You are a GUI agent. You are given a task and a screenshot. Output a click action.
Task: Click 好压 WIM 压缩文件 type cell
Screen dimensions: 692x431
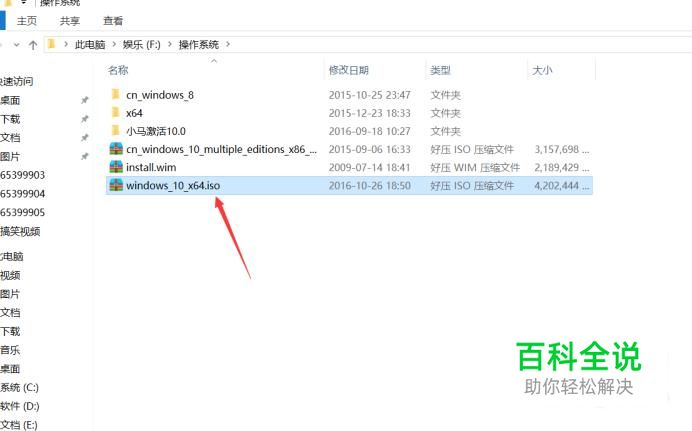pos(475,168)
